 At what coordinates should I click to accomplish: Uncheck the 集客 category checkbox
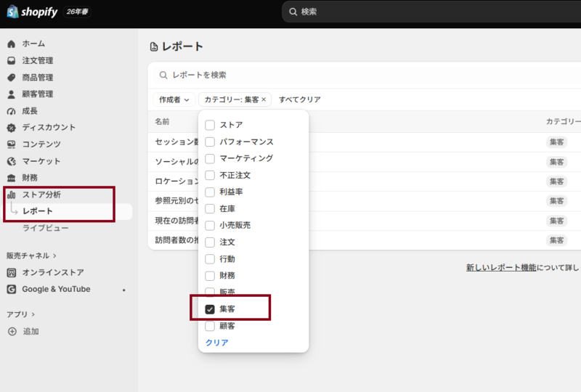[x=210, y=309]
